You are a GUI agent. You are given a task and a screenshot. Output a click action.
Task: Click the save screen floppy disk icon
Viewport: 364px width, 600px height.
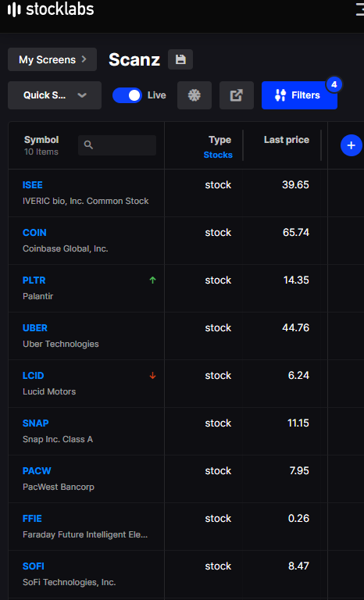pyautogui.click(x=180, y=59)
